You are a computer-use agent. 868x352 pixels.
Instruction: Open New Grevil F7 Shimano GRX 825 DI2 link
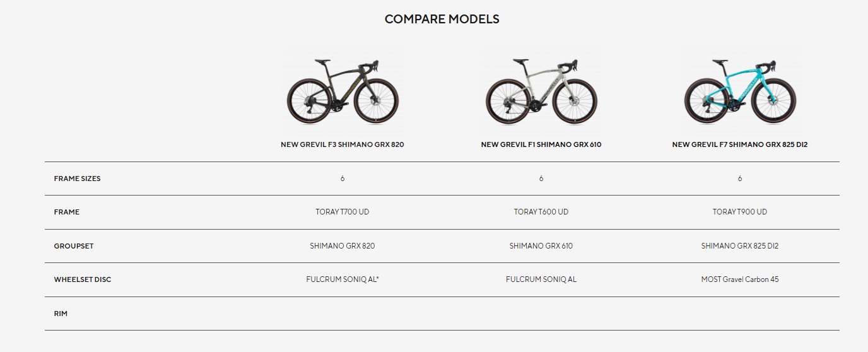pos(740,144)
